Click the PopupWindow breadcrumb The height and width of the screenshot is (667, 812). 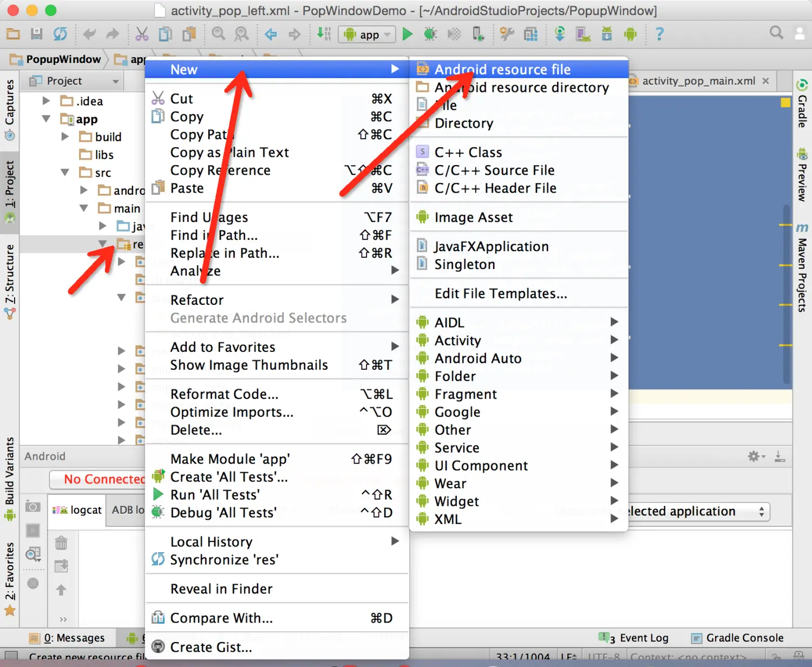click(56, 60)
